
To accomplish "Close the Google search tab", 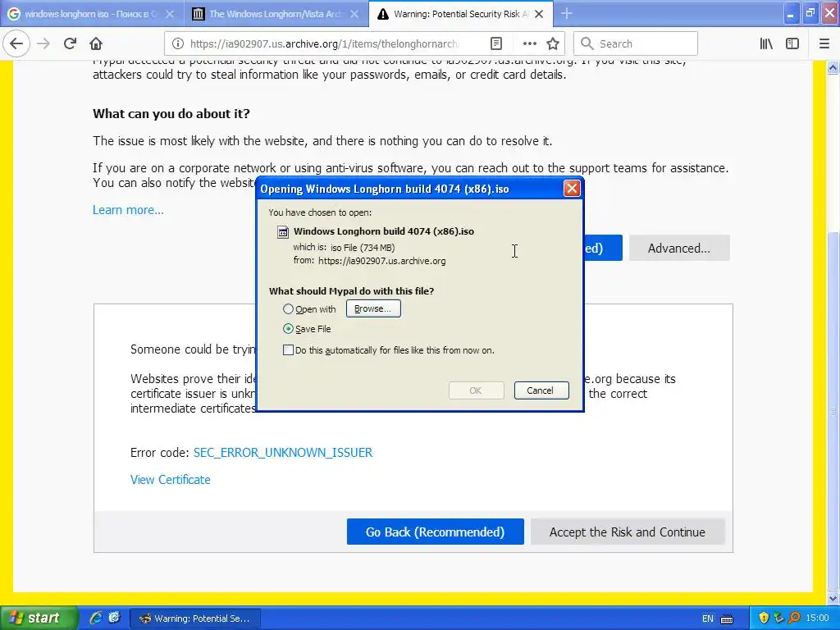I will tap(170, 14).
